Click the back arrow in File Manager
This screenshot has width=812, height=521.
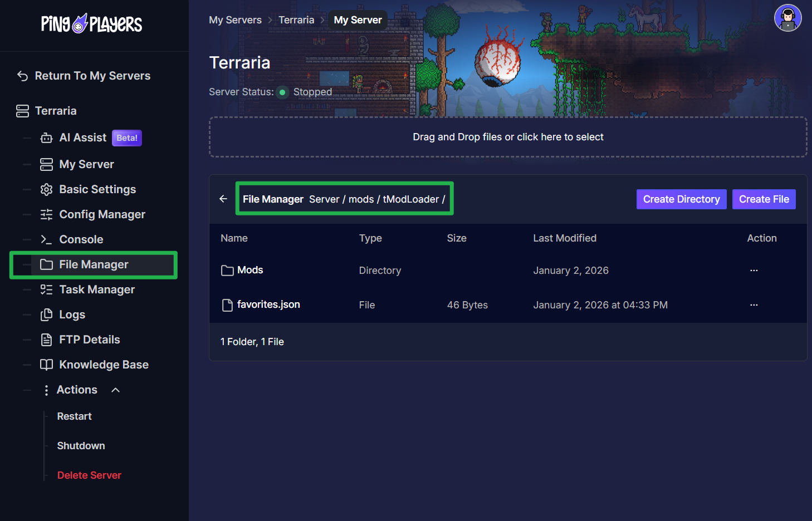(223, 199)
